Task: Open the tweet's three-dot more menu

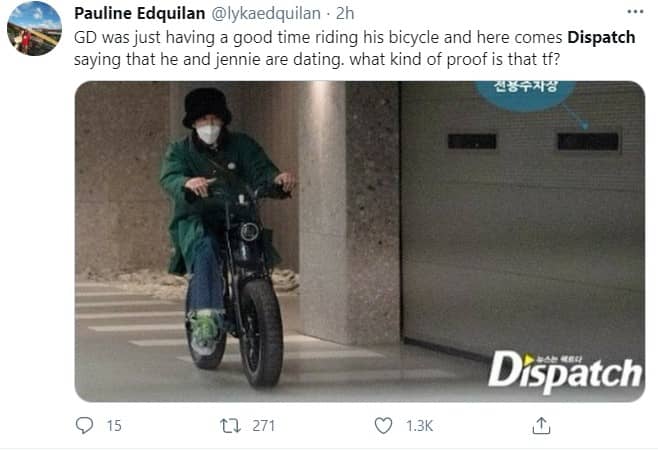Action: pos(635,12)
